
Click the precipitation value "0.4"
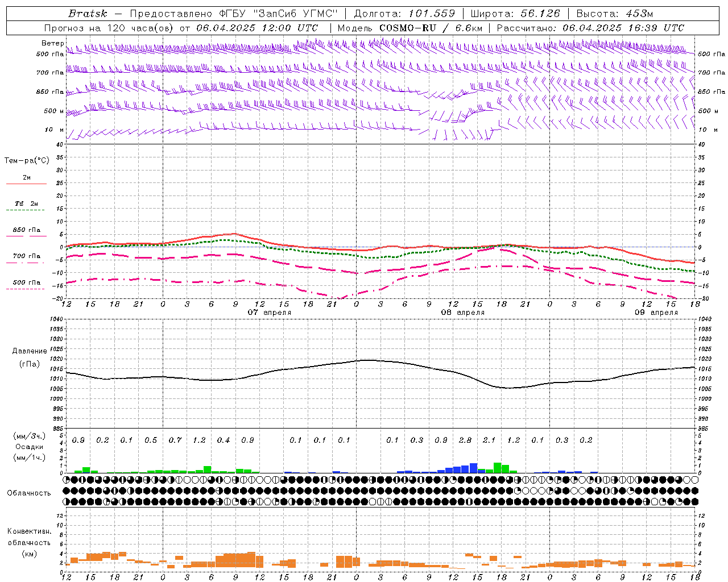pos(224,440)
